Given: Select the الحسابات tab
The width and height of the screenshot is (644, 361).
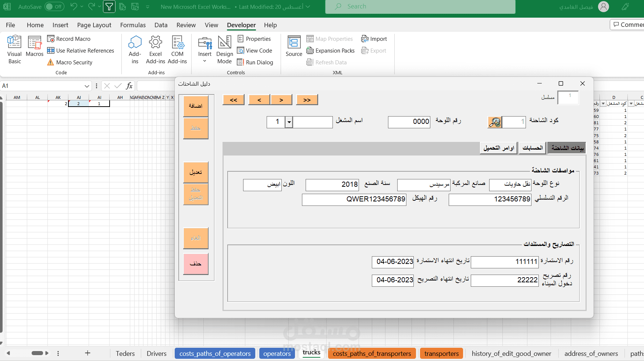Looking at the screenshot, I should pos(533,148).
